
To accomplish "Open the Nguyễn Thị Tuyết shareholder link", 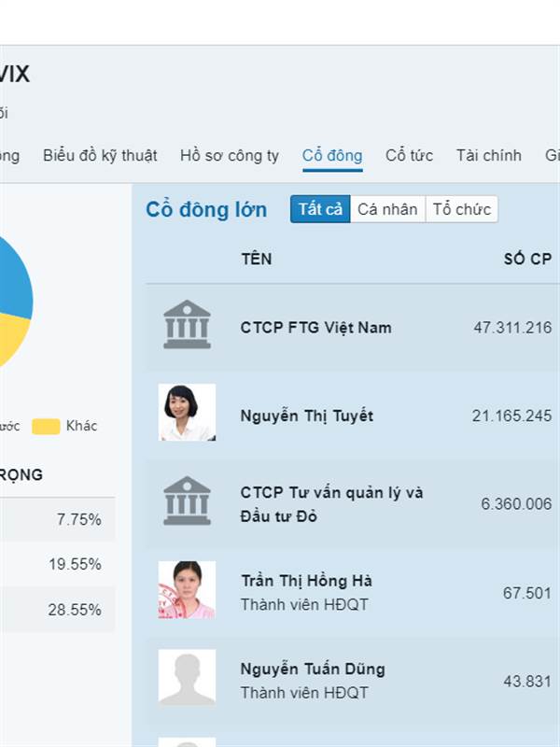I will pos(306,416).
